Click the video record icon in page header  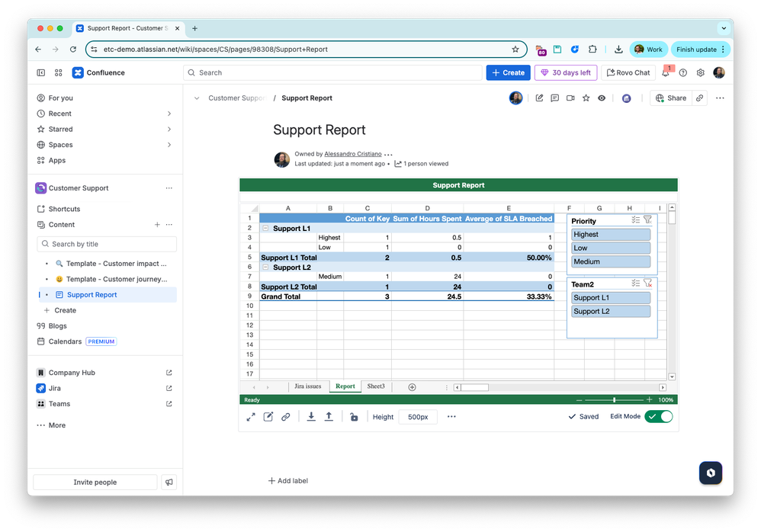570,98
